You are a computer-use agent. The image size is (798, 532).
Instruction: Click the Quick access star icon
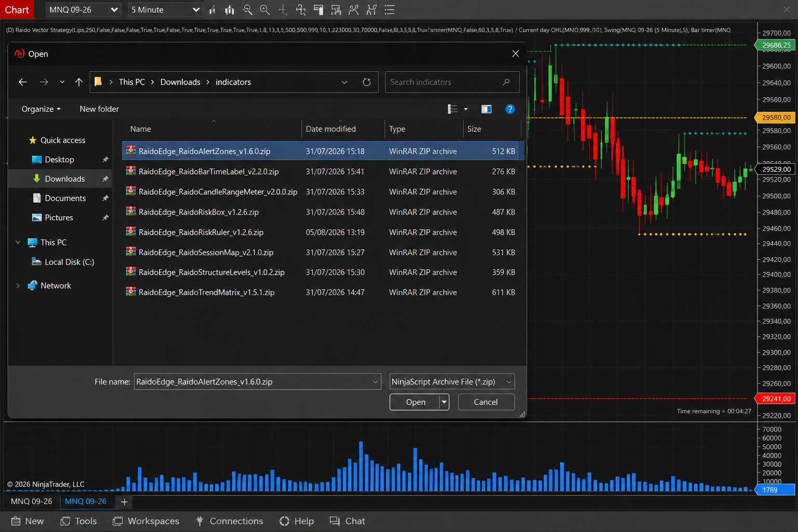(33, 140)
